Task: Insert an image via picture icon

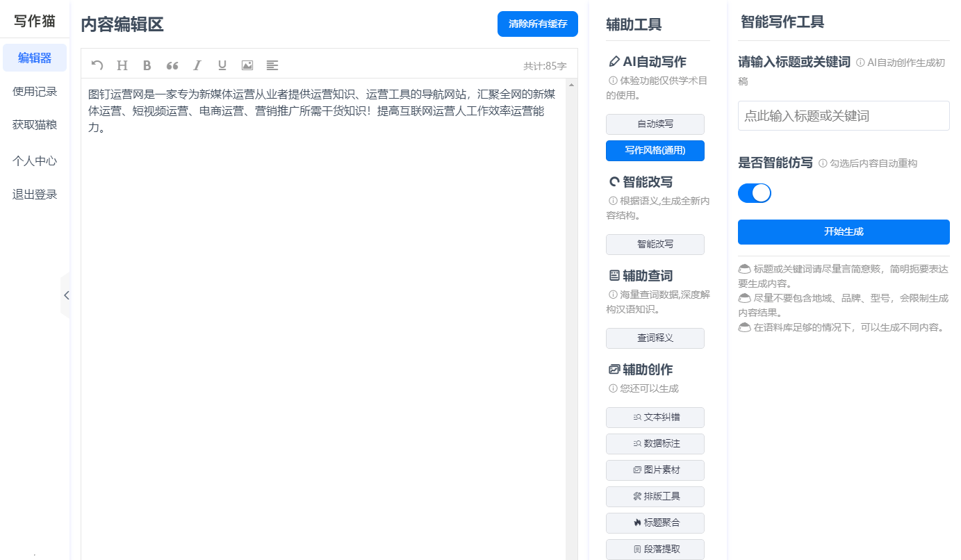Action: tap(247, 65)
